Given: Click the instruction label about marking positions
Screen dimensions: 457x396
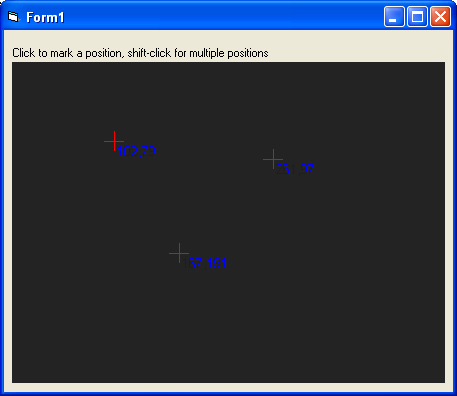Looking at the screenshot, I should (x=140, y=53).
